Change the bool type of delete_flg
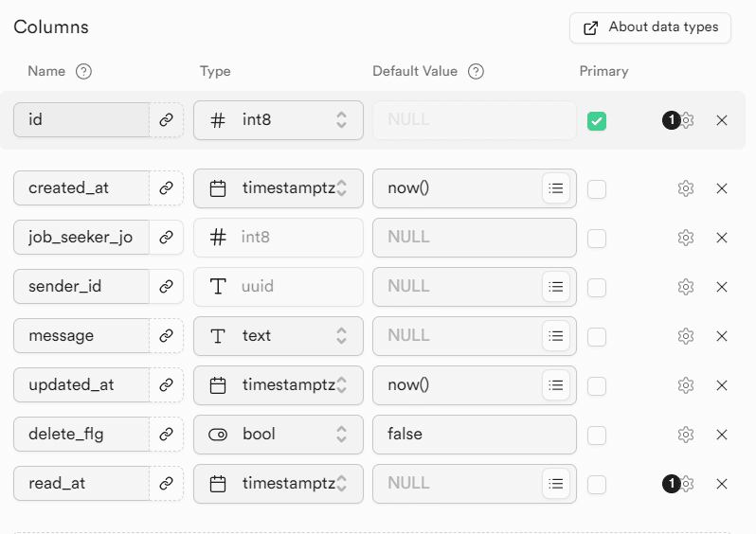The width and height of the screenshot is (756, 534). 279,435
